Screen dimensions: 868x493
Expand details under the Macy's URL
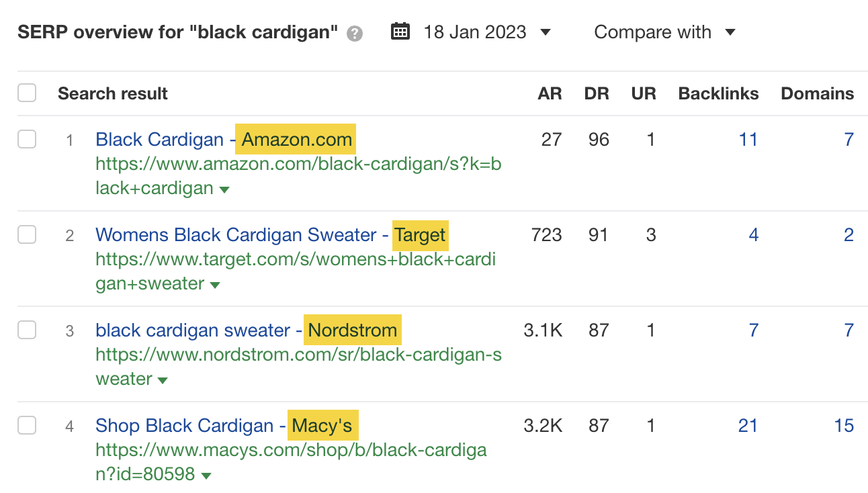click(206, 475)
